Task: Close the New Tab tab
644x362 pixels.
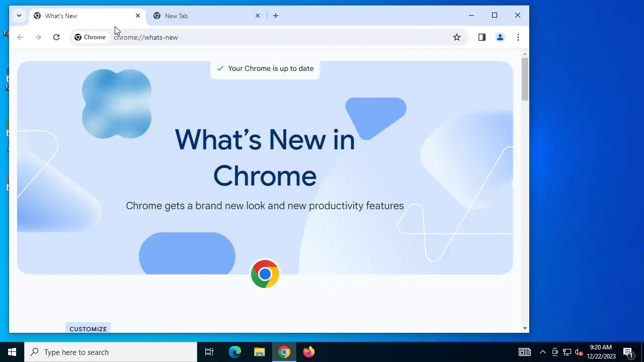Action: tap(258, 16)
